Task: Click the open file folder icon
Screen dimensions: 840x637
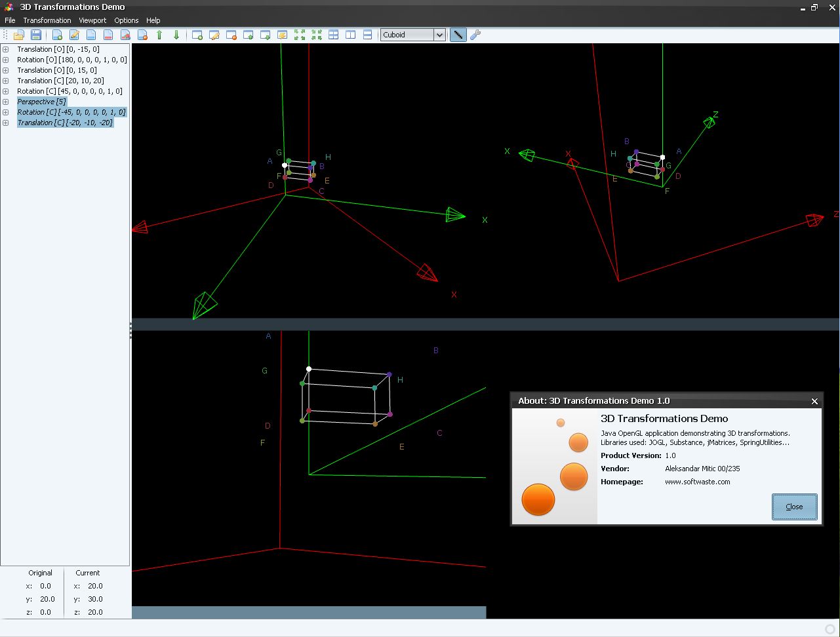Action: (x=19, y=35)
